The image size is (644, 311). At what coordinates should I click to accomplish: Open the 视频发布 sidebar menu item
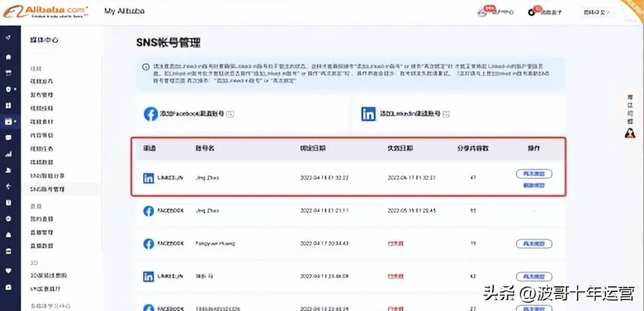(42, 81)
